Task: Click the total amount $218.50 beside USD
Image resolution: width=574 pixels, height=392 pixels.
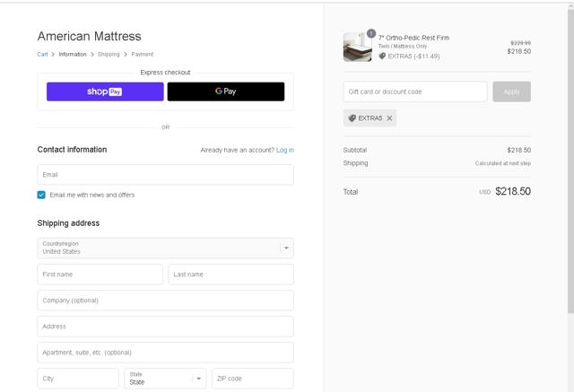Action: (513, 191)
